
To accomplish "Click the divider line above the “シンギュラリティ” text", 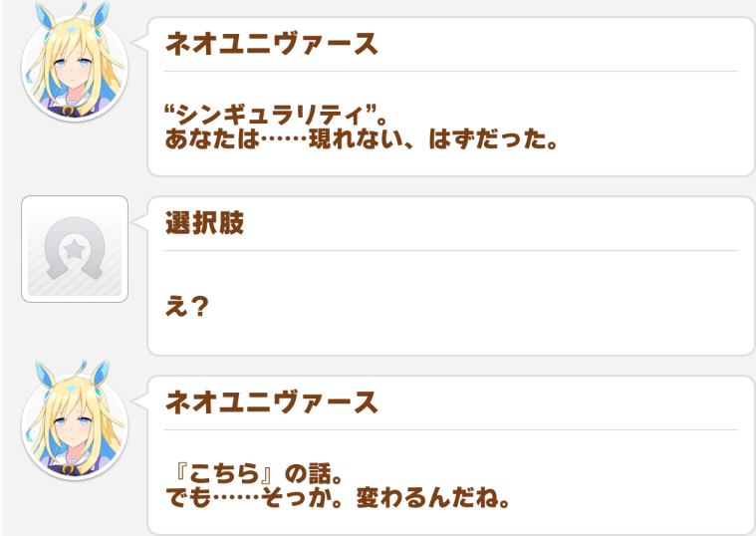I will pyautogui.click(x=450, y=72).
